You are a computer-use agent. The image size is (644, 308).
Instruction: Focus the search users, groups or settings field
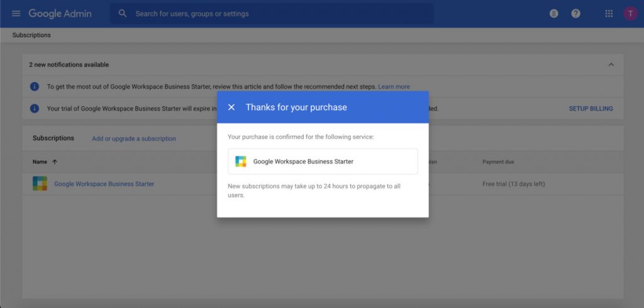click(x=272, y=14)
